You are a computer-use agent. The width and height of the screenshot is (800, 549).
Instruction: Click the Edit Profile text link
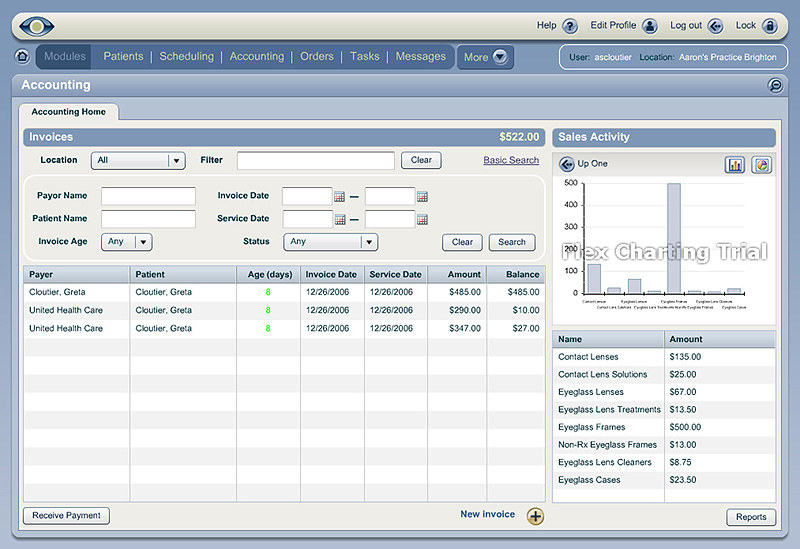pyautogui.click(x=613, y=25)
